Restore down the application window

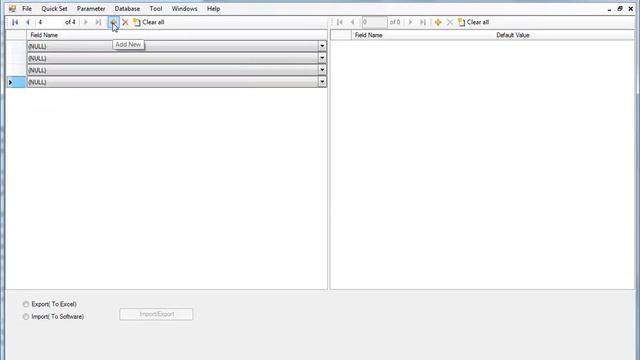pyautogui.click(x=620, y=9)
